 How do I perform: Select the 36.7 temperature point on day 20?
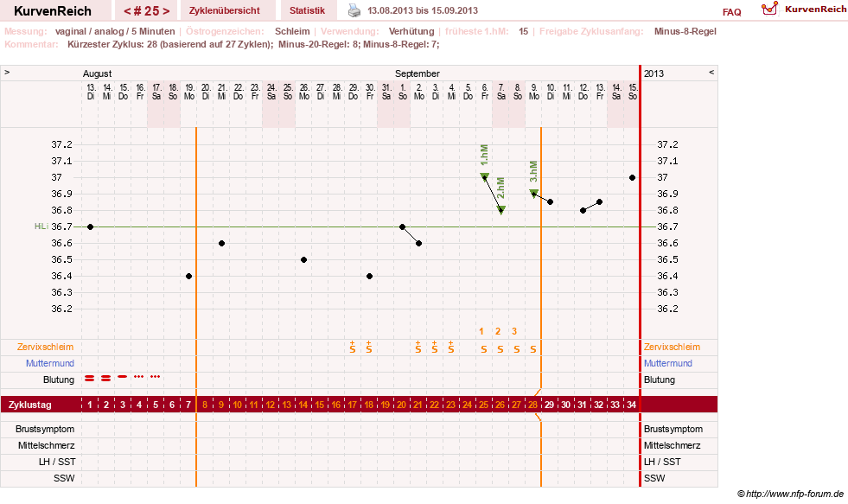[402, 226]
